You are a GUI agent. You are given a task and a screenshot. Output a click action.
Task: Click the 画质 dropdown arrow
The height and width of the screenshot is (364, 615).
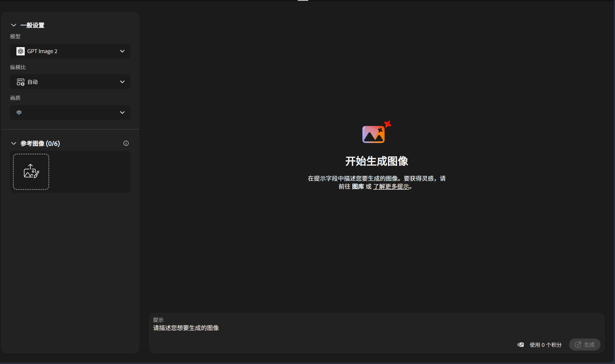(122, 113)
